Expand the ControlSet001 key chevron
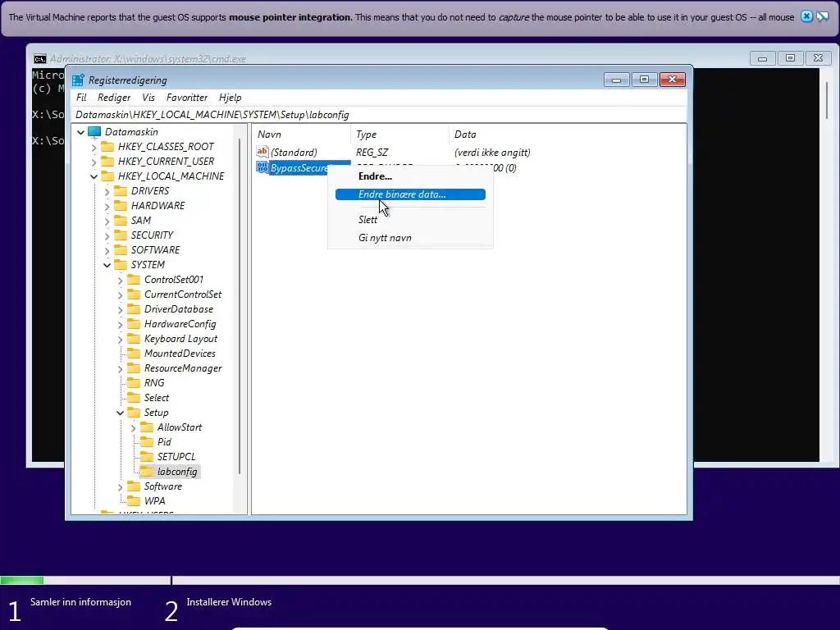 click(x=120, y=280)
